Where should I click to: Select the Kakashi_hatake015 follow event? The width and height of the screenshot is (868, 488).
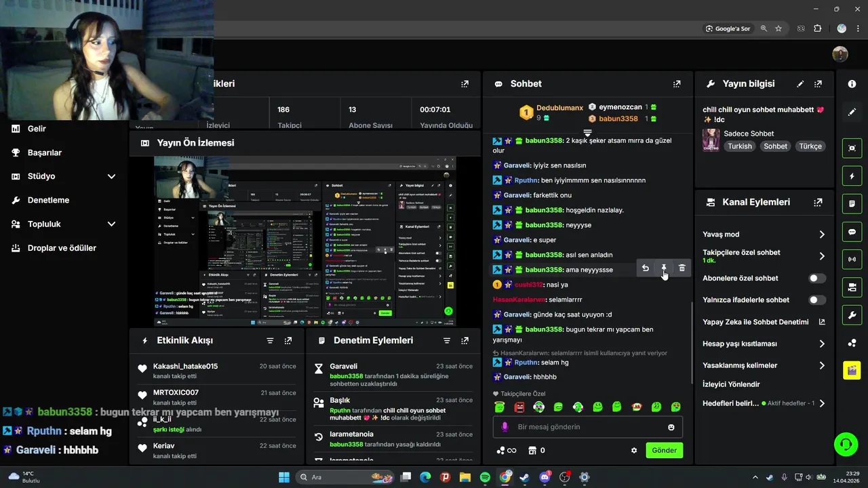point(217,371)
